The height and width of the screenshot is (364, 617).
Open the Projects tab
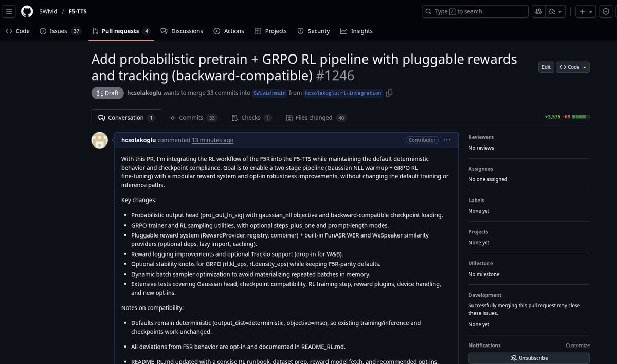[270, 31]
